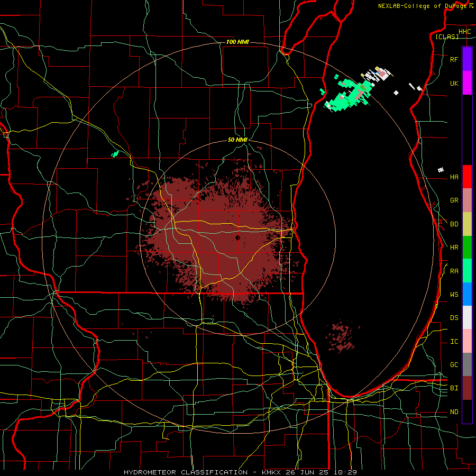Select the GC legend label
The height and width of the screenshot is (476, 476).
tap(454, 365)
